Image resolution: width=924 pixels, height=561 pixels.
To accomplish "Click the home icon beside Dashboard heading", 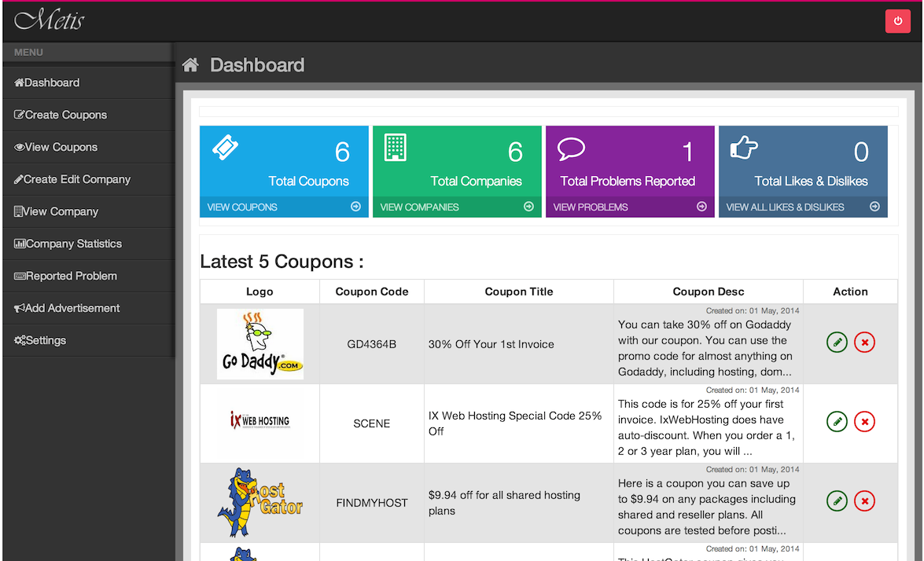I will pos(190,64).
